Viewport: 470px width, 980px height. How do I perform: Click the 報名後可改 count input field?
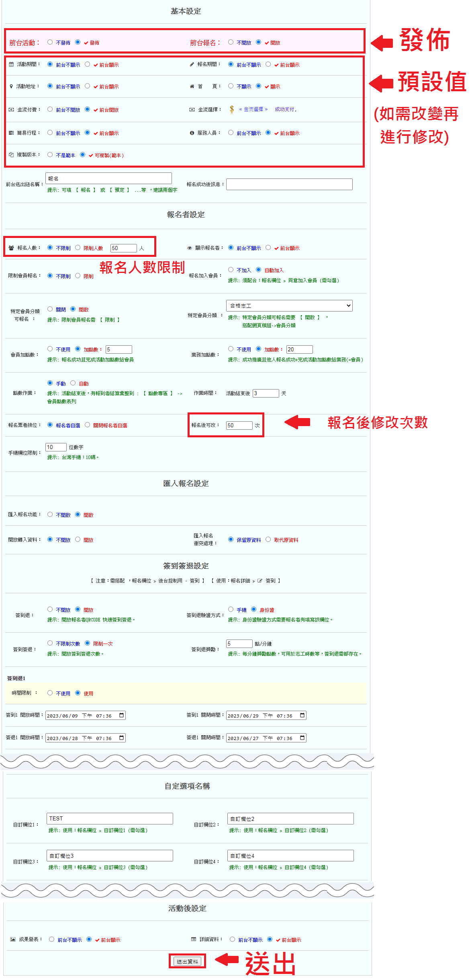point(239,425)
